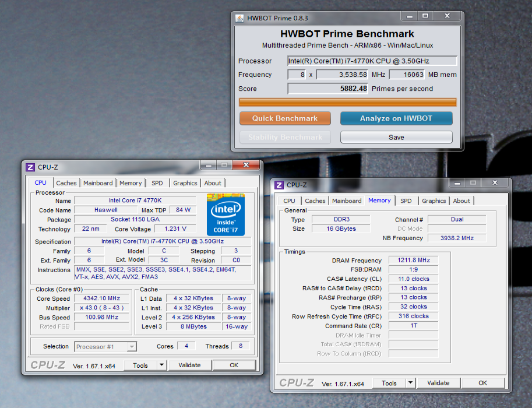Click Package value Socket 1150 LGA
This screenshot has height=408, width=532.
pyautogui.click(x=135, y=219)
